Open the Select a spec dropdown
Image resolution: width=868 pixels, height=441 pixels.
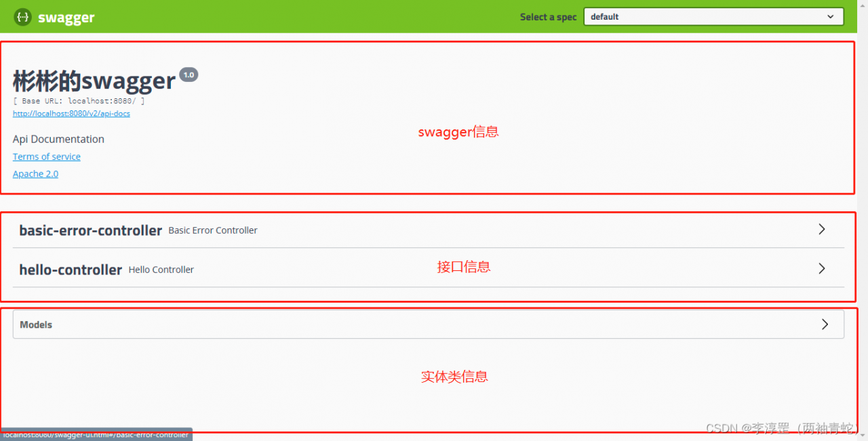coord(713,17)
